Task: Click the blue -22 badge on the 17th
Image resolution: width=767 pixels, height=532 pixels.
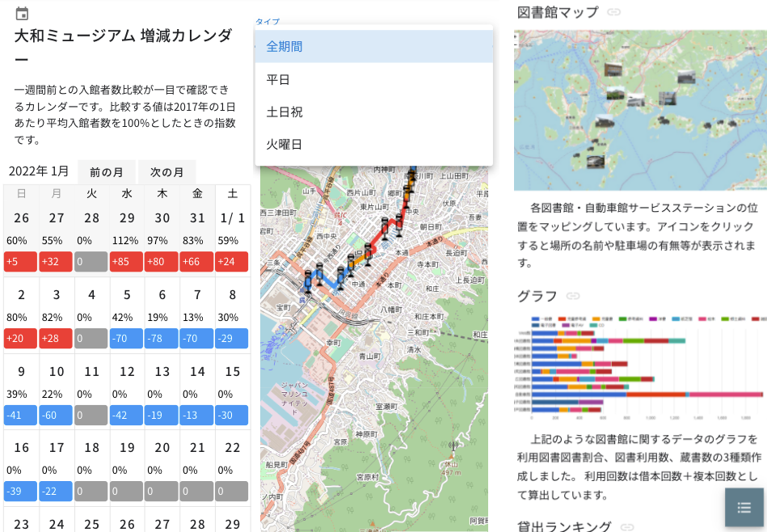Action: click(56, 491)
